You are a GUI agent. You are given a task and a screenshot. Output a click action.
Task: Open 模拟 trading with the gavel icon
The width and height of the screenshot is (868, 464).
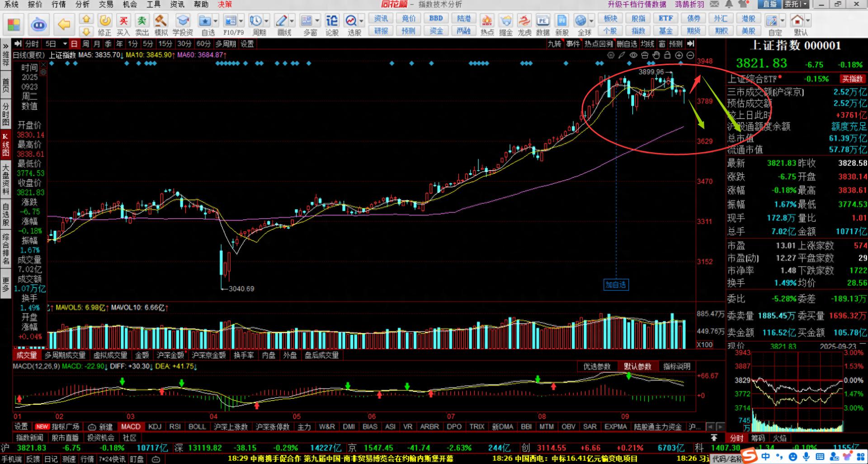[161, 24]
